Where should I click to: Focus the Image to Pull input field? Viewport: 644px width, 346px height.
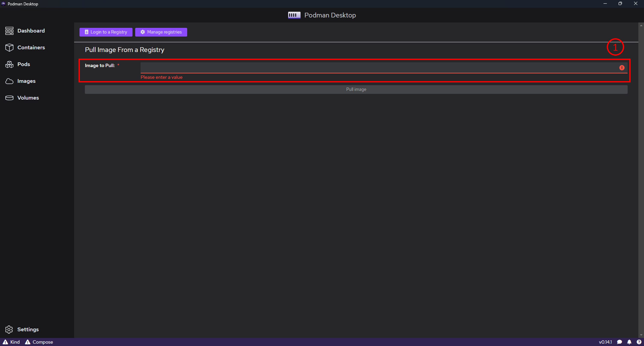click(x=375, y=68)
